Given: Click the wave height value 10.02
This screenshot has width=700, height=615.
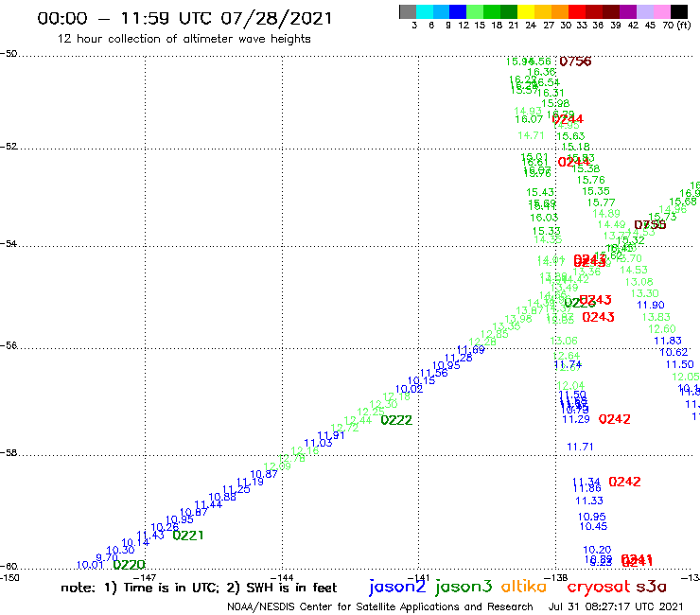Looking at the screenshot, I should pos(409,389).
